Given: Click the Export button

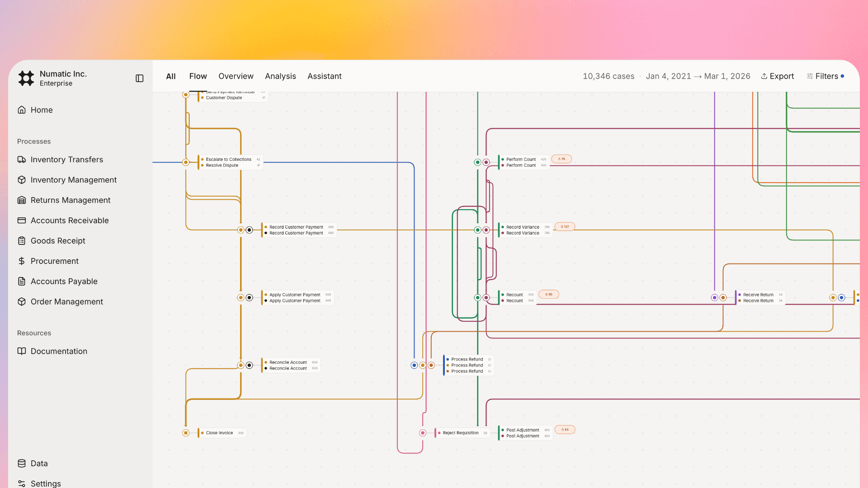Looking at the screenshot, I should pos(778,76).
